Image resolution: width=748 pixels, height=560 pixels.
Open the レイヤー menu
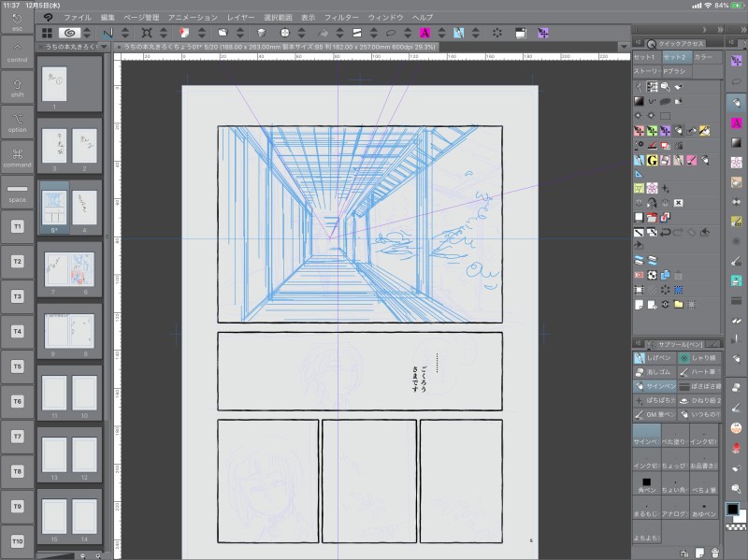click(240, 18)
